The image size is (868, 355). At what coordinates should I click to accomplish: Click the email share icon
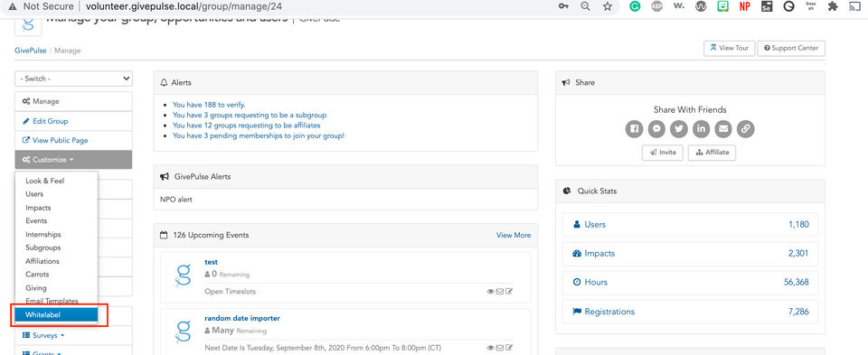point(723,129)
